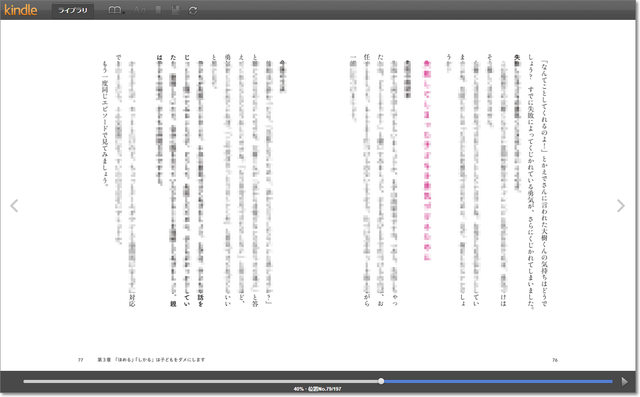Image resolution: width=640 pixels, height=397 pixels.
Task: Go to next page with left arrow
Action: coord(14,206)
